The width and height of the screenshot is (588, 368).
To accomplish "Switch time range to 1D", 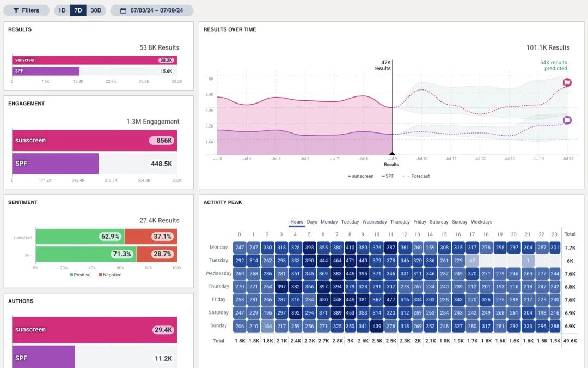I will [62, 10].
